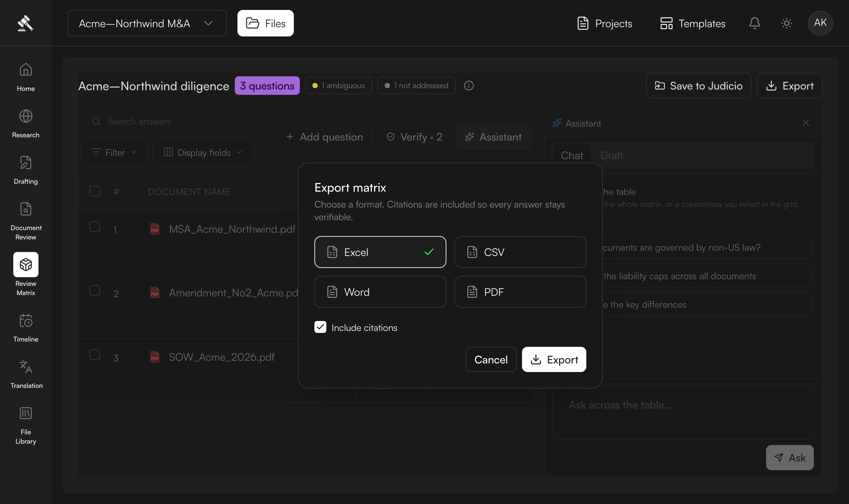The image size is (849, 504).
Task: Click the Amendment_No2_Acme PDF icon
Action: (155, 292)
